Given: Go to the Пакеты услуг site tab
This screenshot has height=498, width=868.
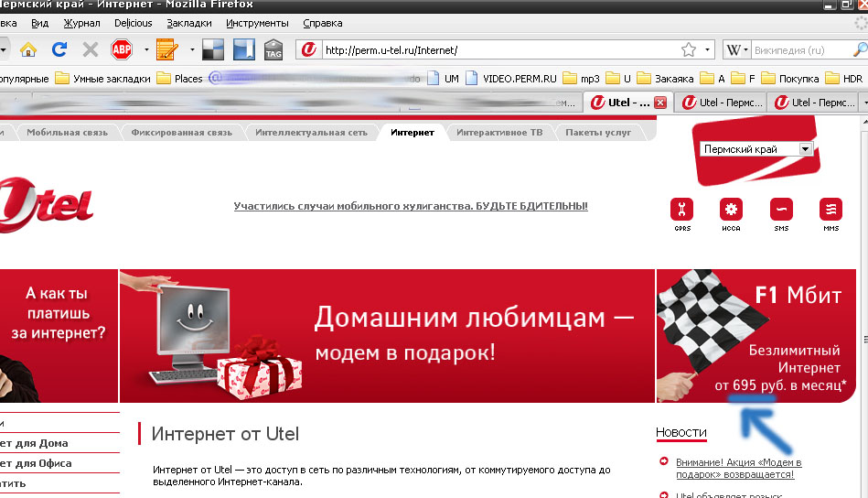Looking at the screenshot, I should [598, 133].
